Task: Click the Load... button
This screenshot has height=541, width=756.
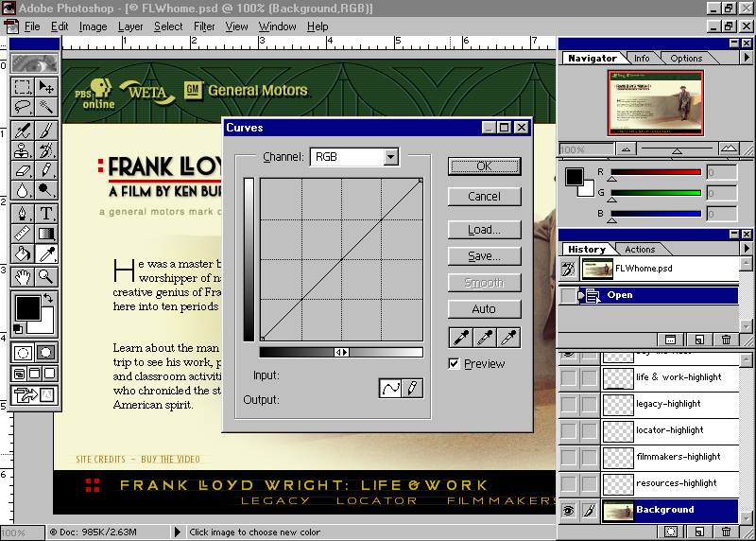Action: [x=484, y=230]
